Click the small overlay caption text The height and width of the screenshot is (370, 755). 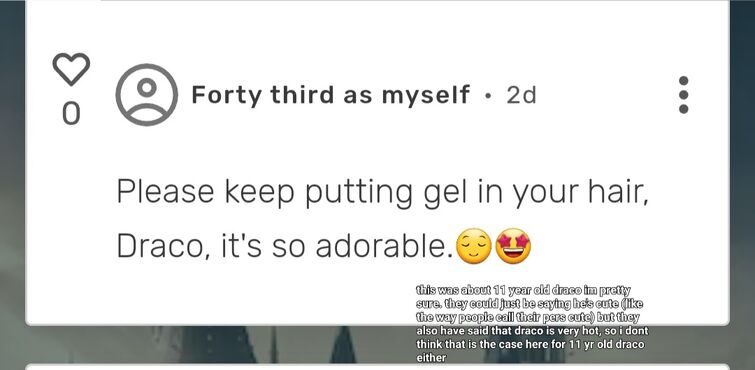point(532,324)
